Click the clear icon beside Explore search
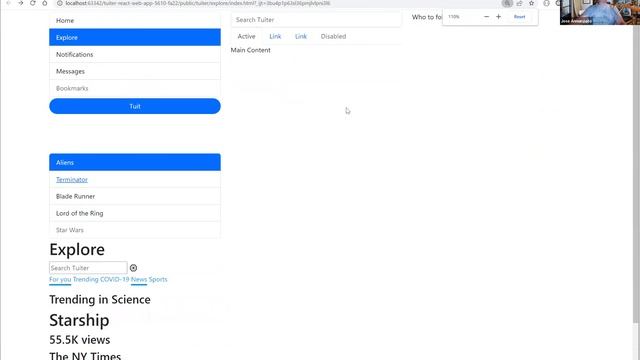Screen dimensions: 640x360 tap(133, 268)
